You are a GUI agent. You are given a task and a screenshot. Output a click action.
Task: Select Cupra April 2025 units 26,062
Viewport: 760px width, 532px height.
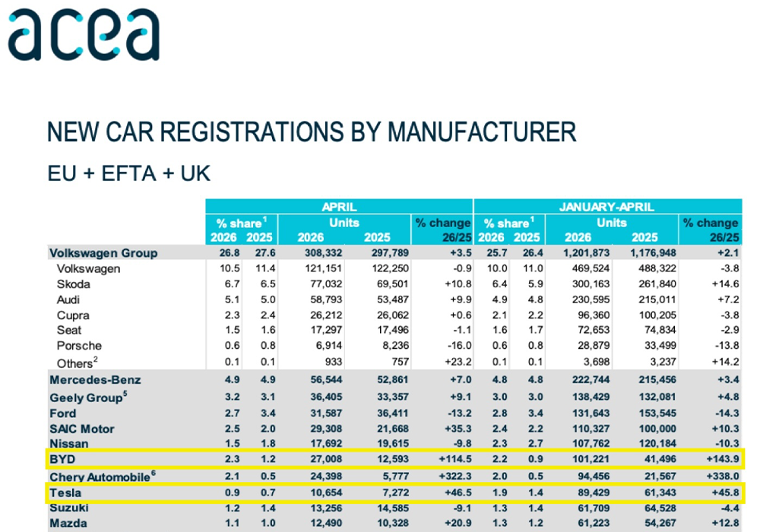tap(393, 315)
